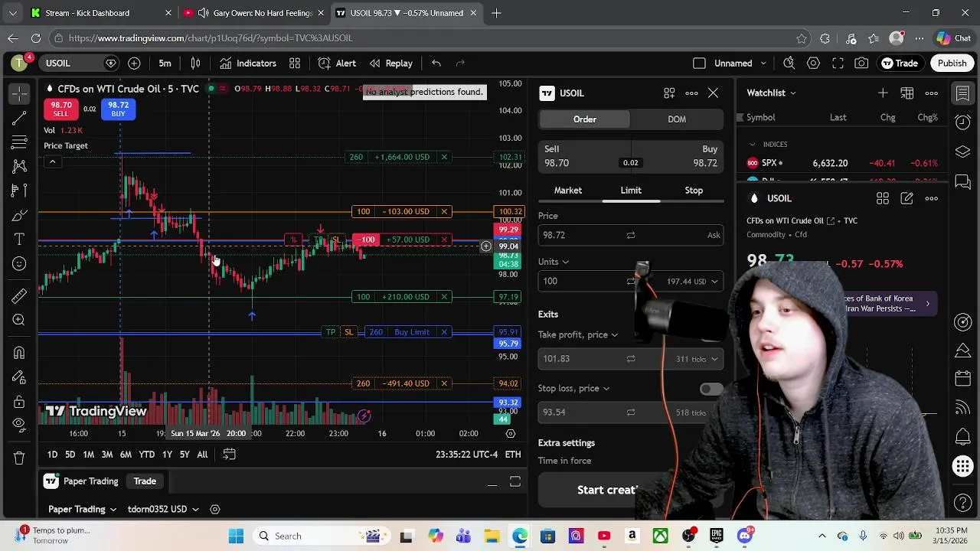Open the Units type dropdown
The image size is (980, 551).
[554, 262]
